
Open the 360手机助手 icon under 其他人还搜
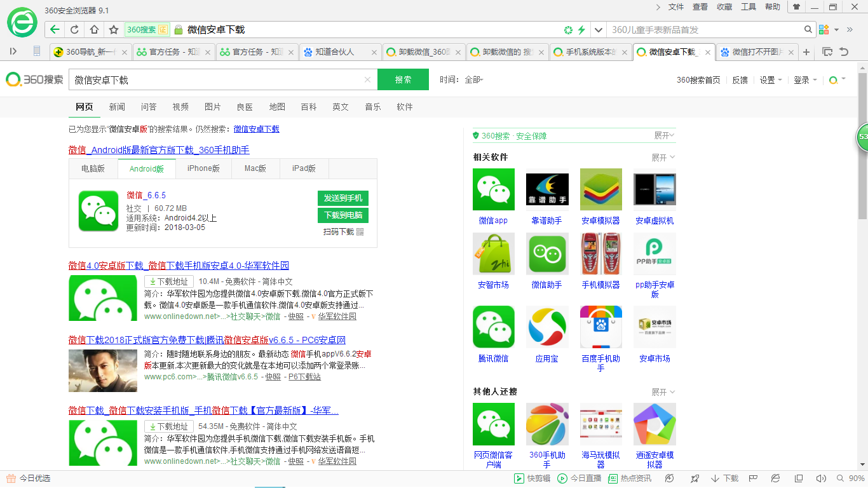pyautogui.click(x=547, y=424)
